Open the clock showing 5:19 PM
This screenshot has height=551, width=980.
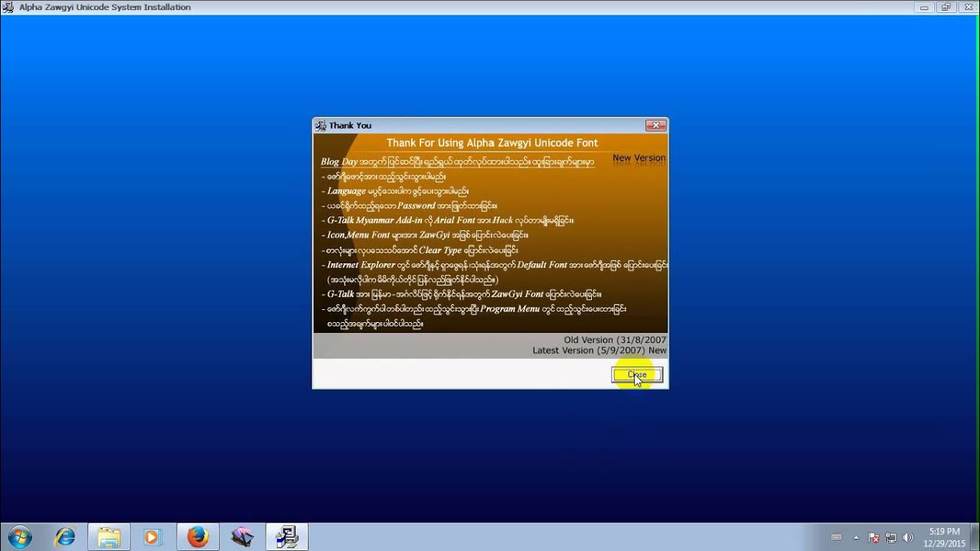tap(944, 537)
